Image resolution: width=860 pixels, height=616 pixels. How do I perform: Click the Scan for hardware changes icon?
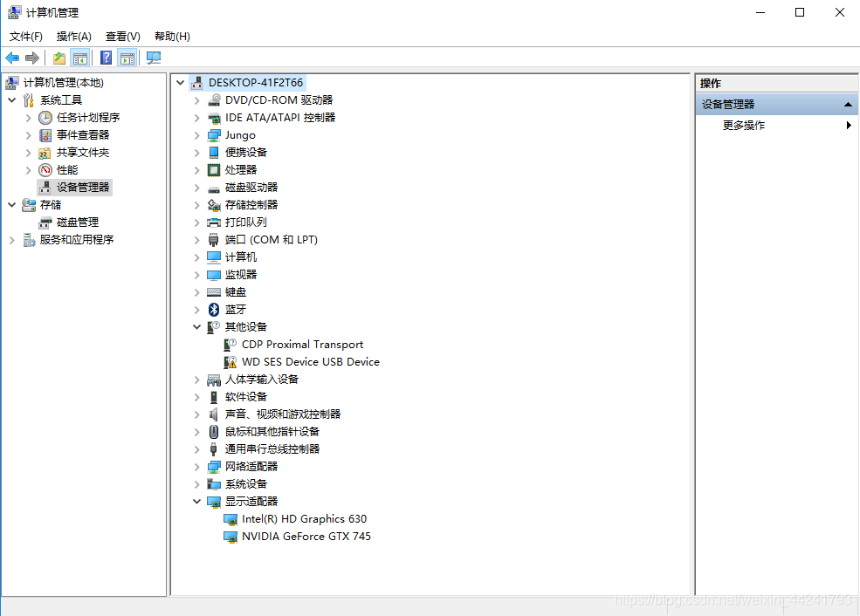coord(154,58)
